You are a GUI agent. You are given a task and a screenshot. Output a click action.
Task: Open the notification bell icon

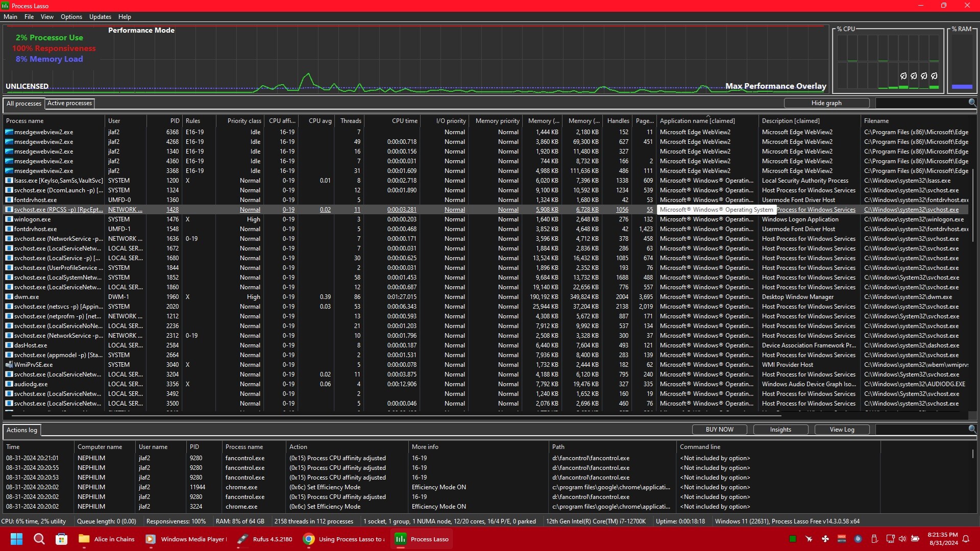pos(966,539)
